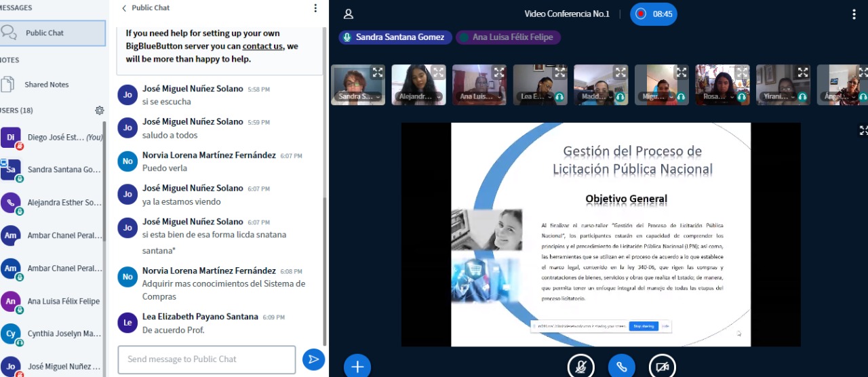Open the top-right conference options menu

[x=854, y=14]
